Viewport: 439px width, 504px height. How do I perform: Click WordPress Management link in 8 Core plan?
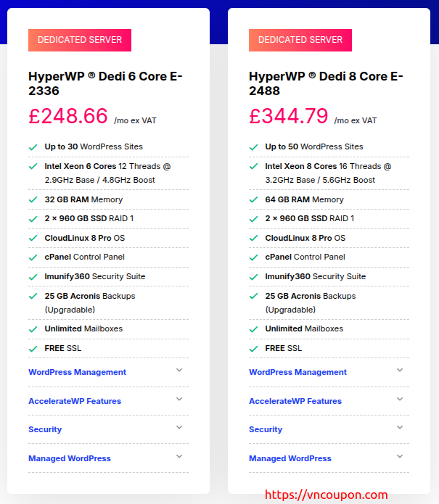click(x=298, y=372)
